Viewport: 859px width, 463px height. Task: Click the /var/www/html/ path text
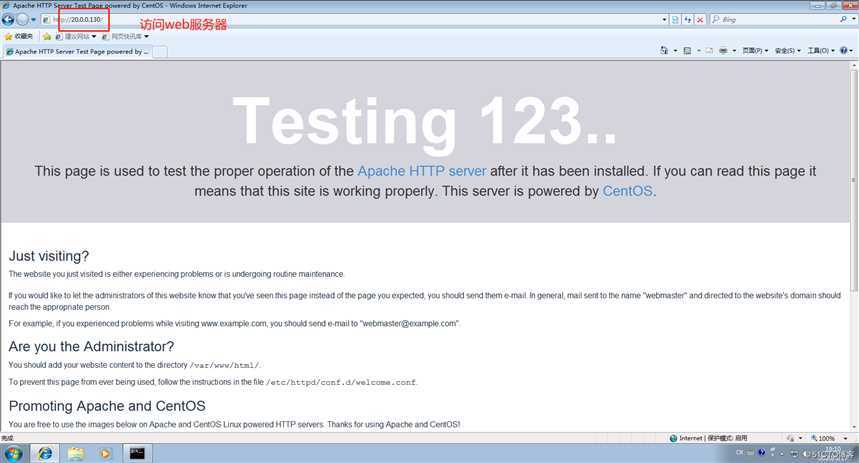click(x=224, y=365)
